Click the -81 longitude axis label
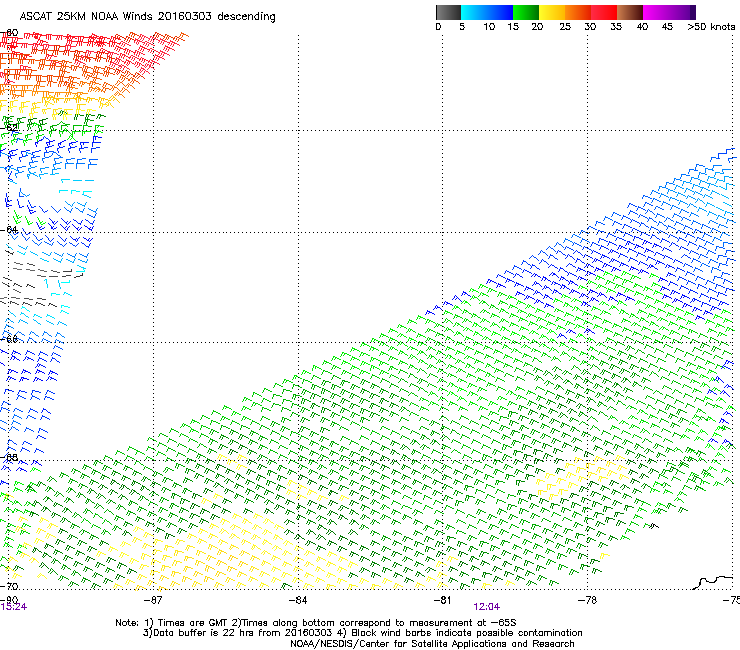Screen dimensions: 740x650 (442, 600)
